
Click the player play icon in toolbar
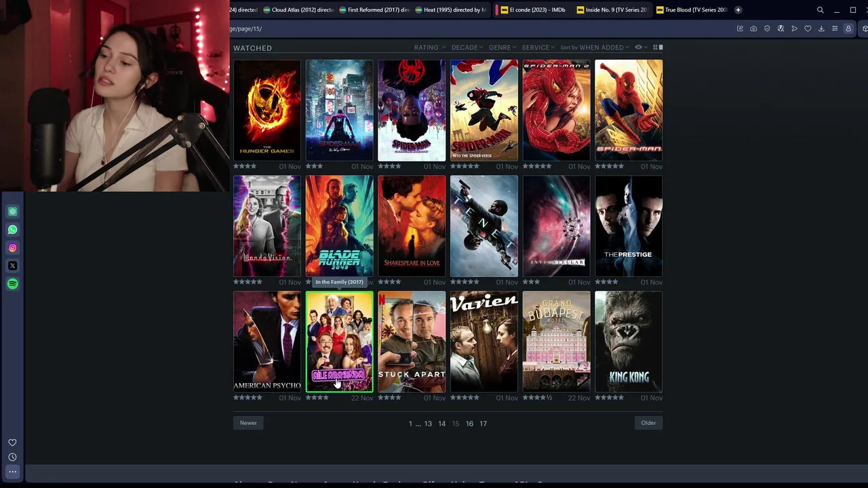tap(794, 28)
